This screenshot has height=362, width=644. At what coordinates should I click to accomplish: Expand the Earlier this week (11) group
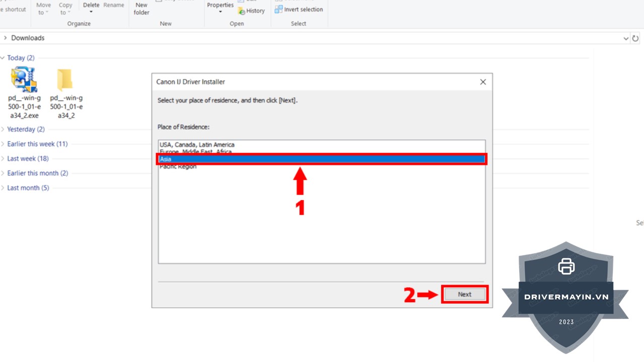coord(3,144)
